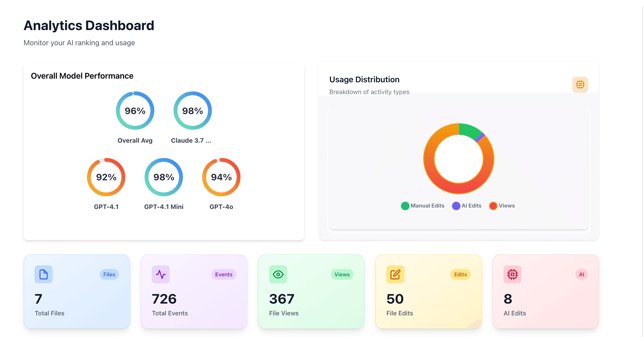Click the chip icon in Usage Distribution header
The width and height of the screenshot is (644, 337).
click(580, 85)
